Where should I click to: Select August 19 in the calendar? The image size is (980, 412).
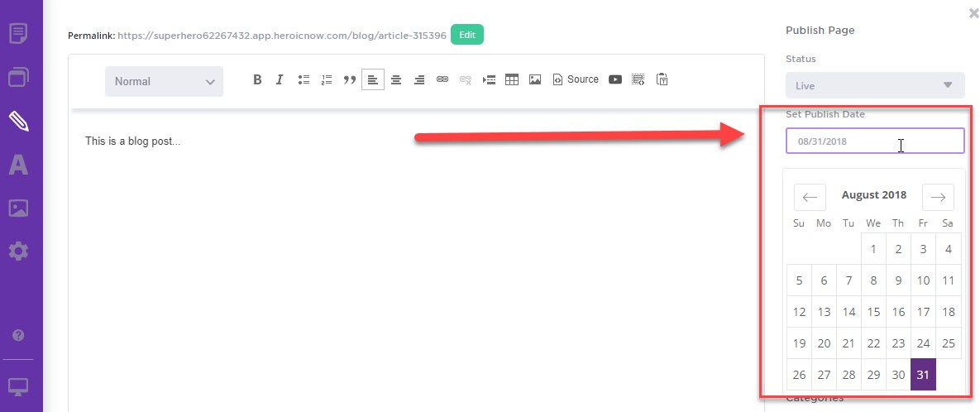pos(799,343)
